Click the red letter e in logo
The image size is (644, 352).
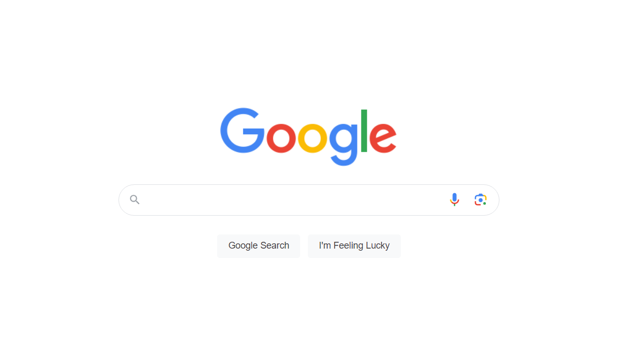pos(383,138)
